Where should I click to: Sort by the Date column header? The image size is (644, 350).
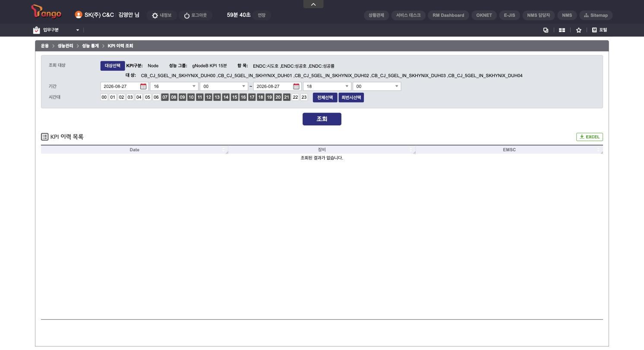click(134, 150)
